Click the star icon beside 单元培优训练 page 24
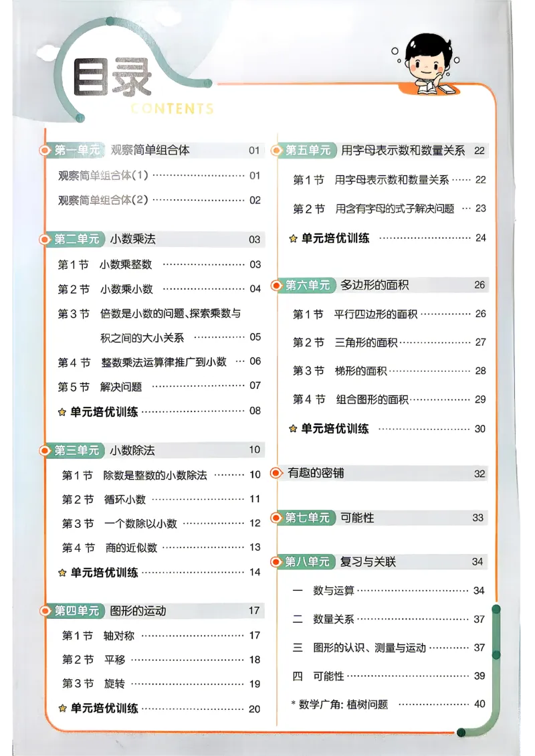Viewport: 535px width, 756px height. click(x=293, y=238)
